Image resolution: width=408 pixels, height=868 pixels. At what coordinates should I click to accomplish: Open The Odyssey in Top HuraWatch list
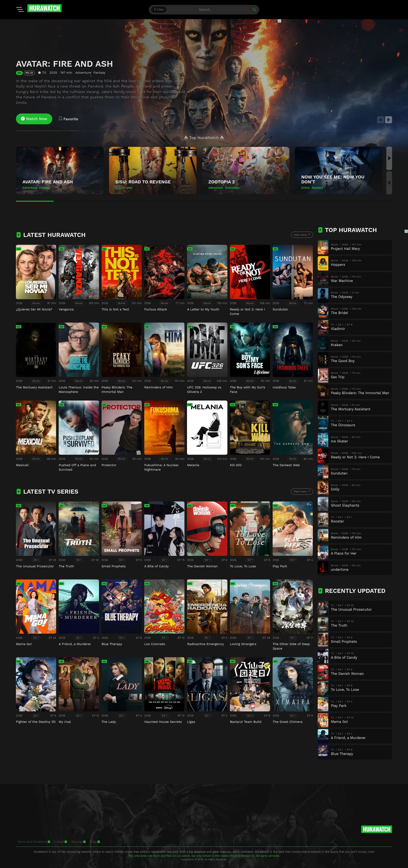point(355,295)
